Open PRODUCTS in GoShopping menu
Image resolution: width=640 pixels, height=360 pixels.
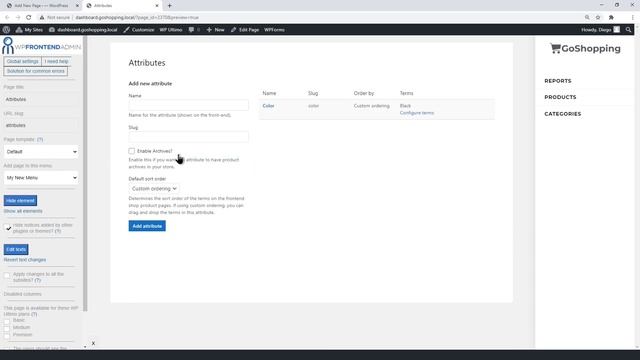click(560, 97)
